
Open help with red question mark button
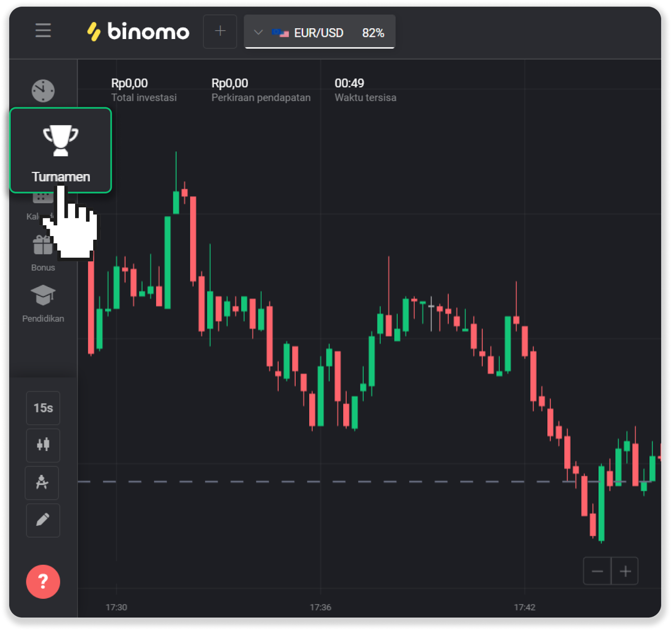click(x=43, y=581)
